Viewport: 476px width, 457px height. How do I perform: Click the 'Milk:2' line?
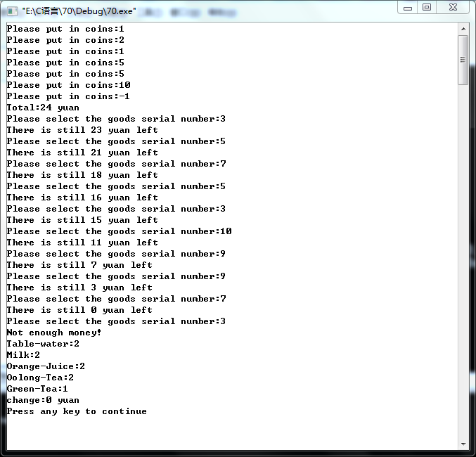pos(23,355)
